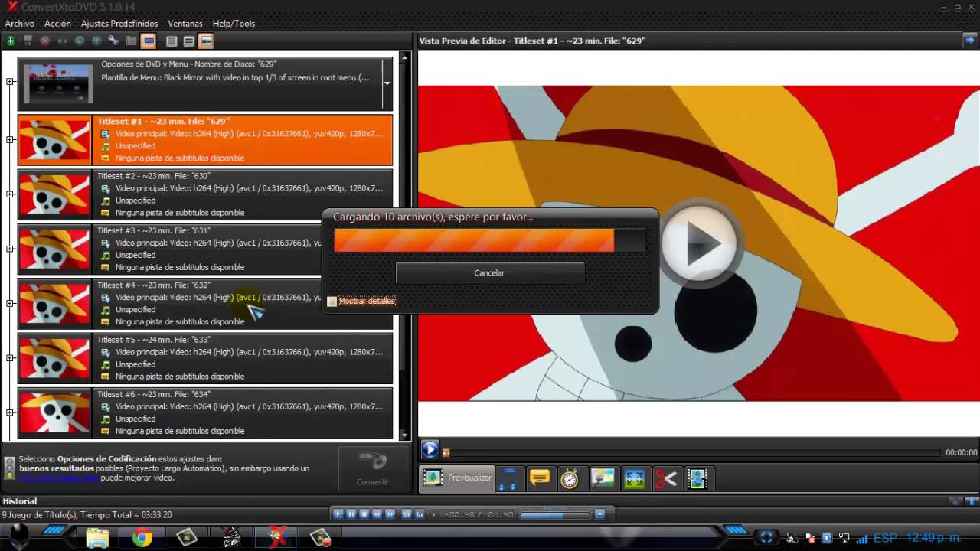Viewport: 980px width, 551px height.
Task: Open the image settings tab icon
Action: pyautogui.click(x=603, y=478)
